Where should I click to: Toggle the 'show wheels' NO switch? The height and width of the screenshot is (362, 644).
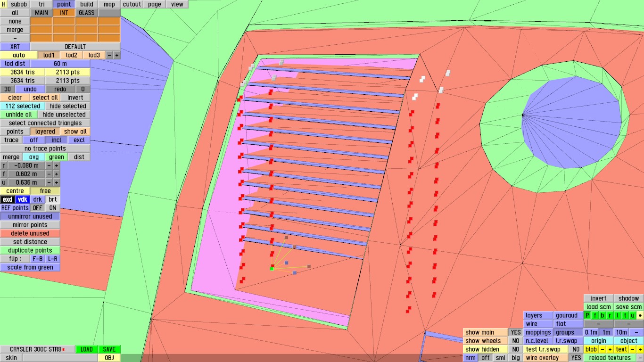[x=516, y=341]
